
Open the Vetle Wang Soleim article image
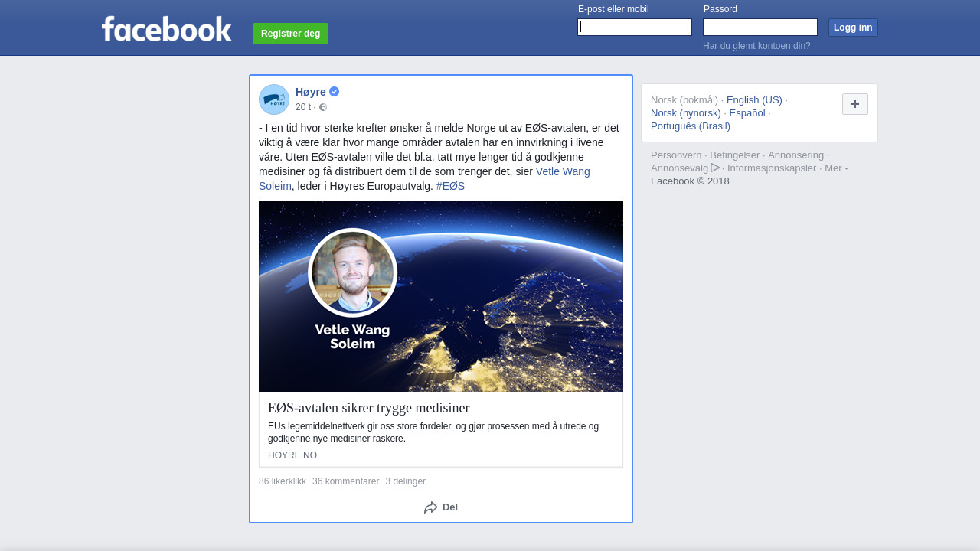click(441, 296)
